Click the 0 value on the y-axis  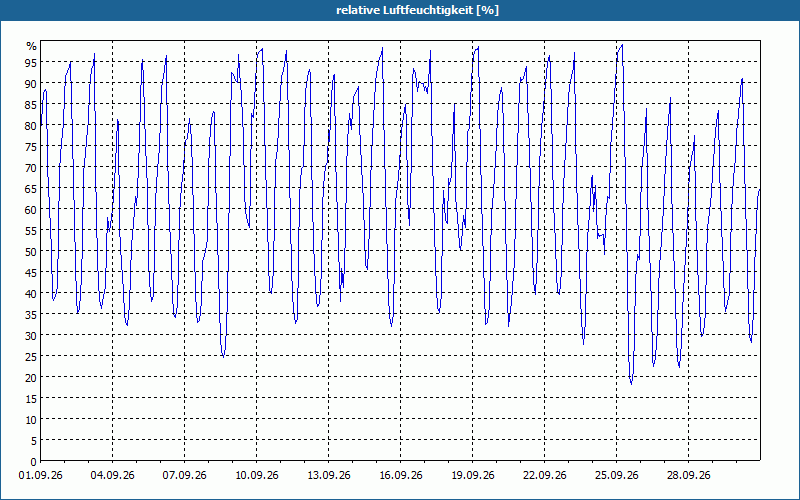34,462
